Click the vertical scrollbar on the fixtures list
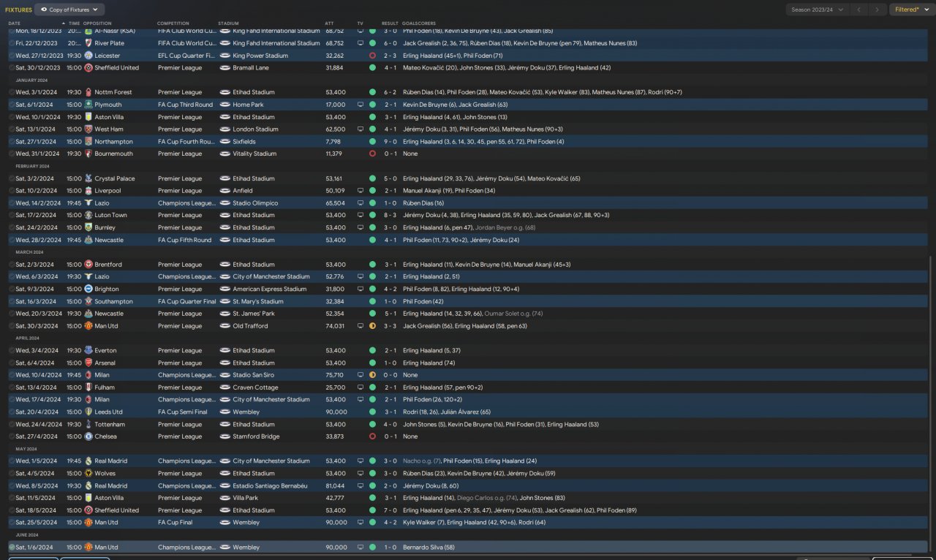Screen dimensions: 936x560 pos(932,402)
